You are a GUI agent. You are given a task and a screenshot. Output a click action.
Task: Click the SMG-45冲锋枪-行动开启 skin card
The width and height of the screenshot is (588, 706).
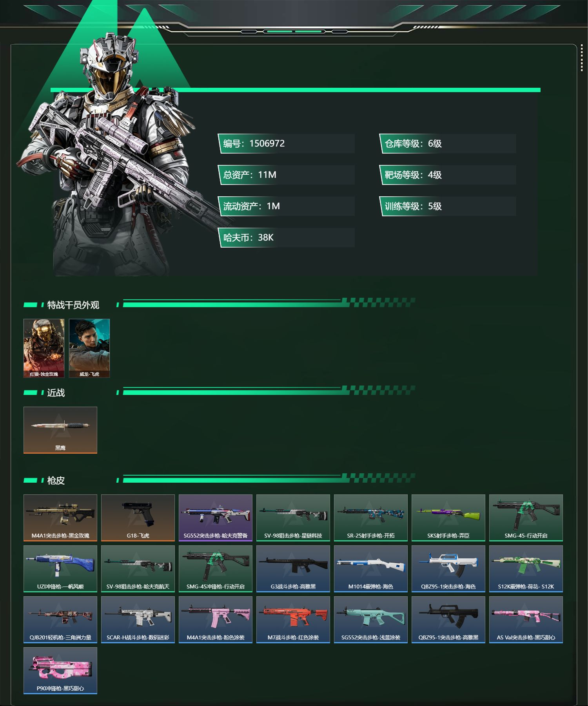pyautogui.click(x=216, y=568)
